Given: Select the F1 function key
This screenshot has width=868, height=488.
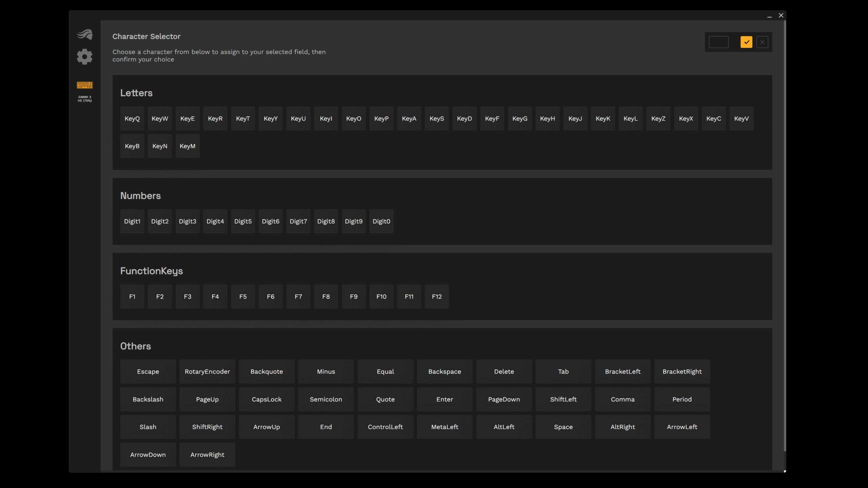Looking at the screenshot, I should 131,296.
